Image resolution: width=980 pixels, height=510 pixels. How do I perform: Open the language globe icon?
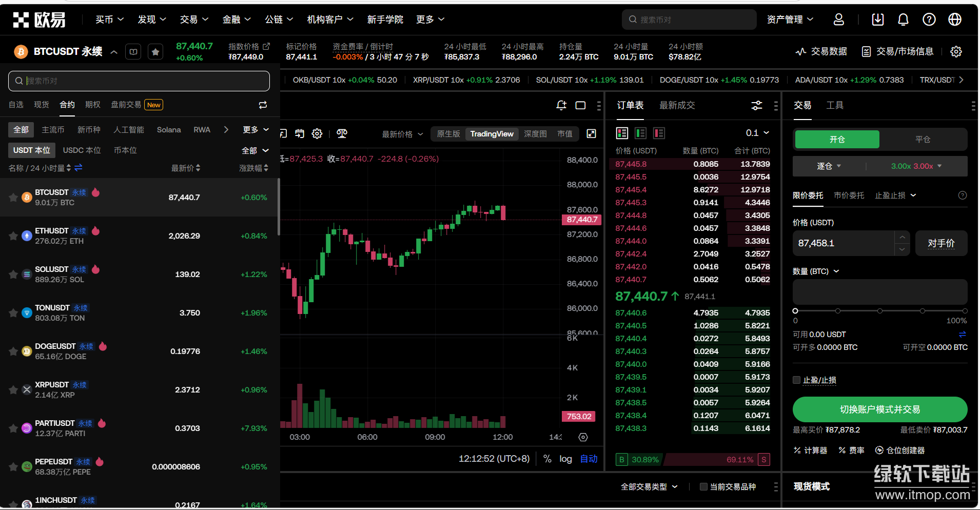[955, 19]
